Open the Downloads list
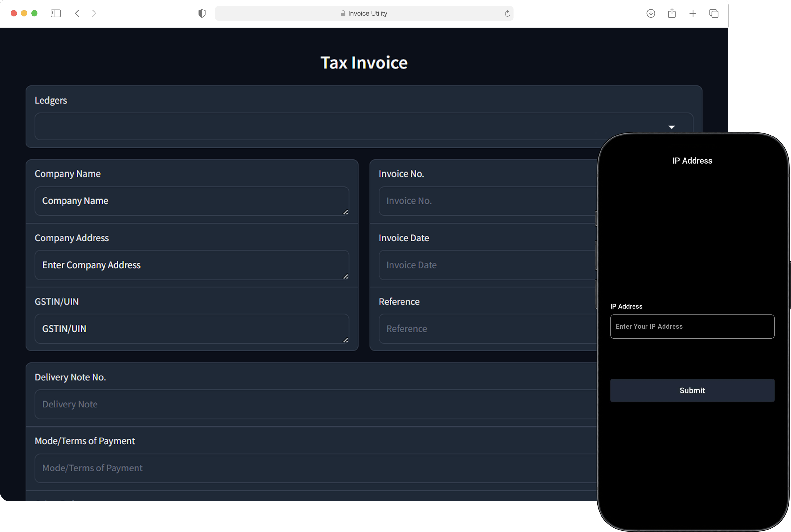Image resolution: width=791 pixels, height=532 pixels. pyautogui.click(x=651, y=13)
